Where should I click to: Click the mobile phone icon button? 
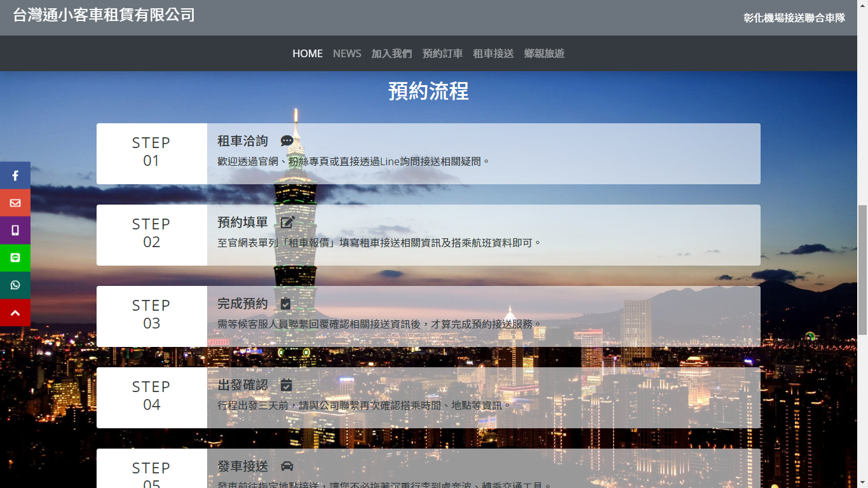coord(15,231)
